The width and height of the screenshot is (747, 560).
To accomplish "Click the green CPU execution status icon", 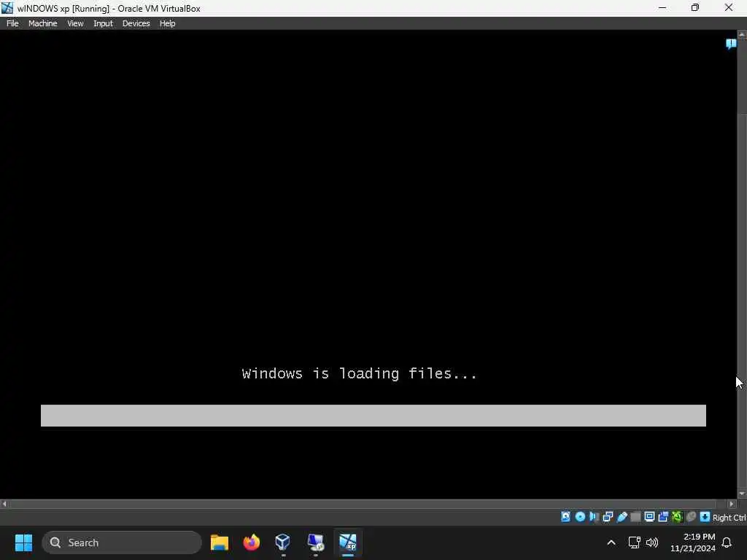I will (x=677, y=517).
